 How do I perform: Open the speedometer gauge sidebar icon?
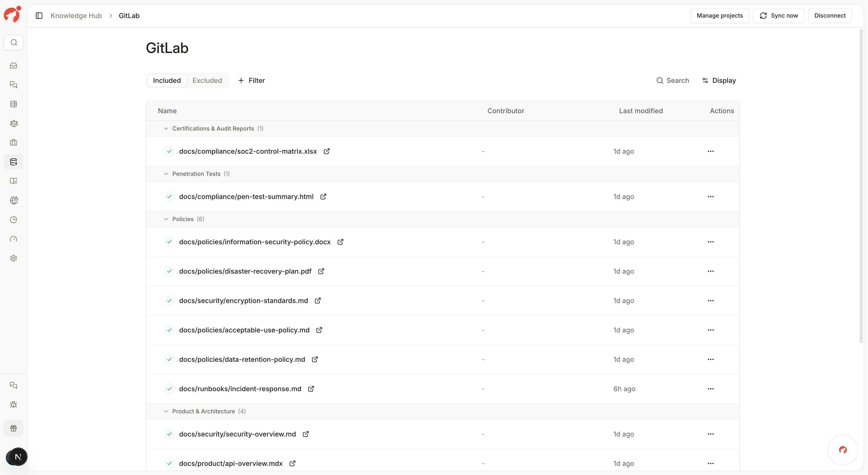[x=14, y=239]
